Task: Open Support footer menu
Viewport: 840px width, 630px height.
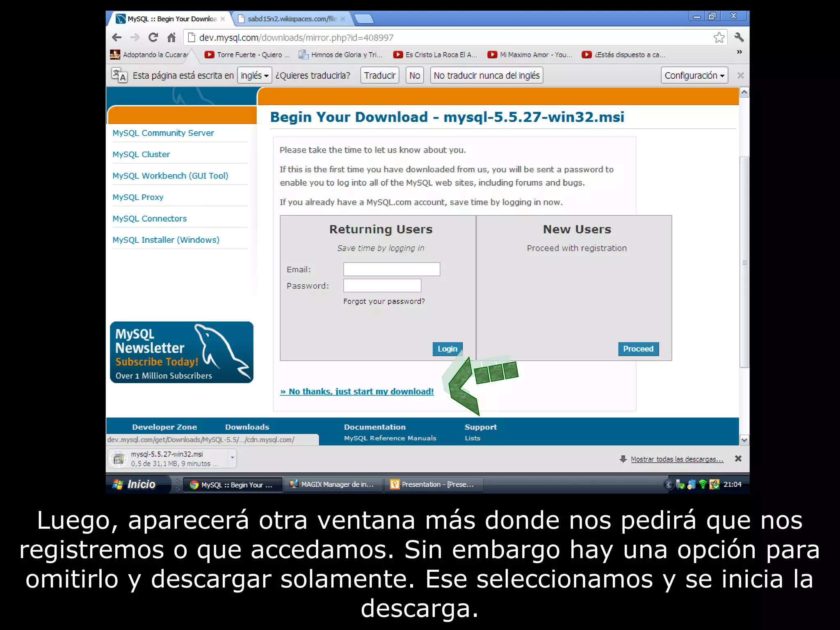Action: point(480,427)
